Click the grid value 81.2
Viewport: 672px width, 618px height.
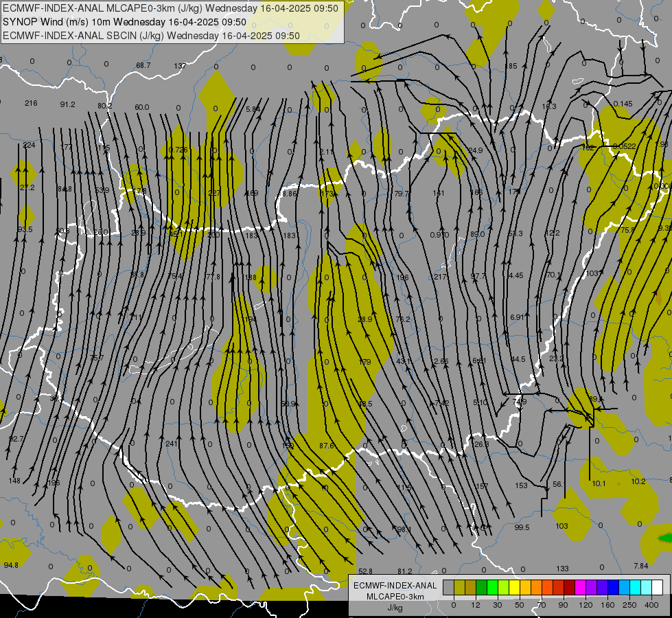pyautogui.click(x=404, y=572)
